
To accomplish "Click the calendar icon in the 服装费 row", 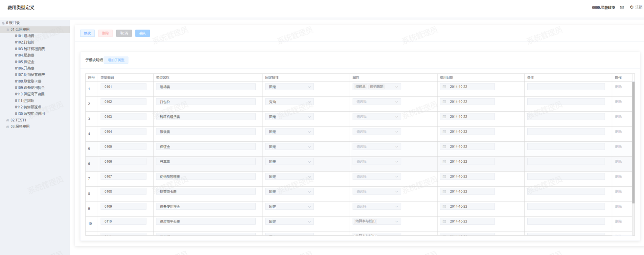I will [x=444, y=132].
